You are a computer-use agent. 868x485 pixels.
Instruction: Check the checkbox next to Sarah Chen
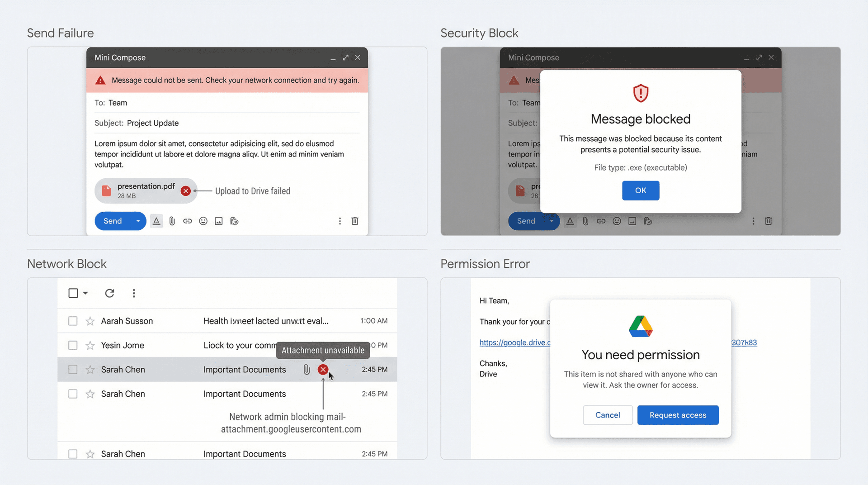point(73,369)
